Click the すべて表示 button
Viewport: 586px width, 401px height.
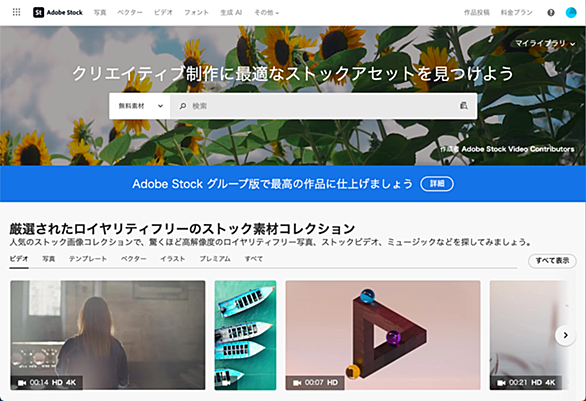[552, 260]
